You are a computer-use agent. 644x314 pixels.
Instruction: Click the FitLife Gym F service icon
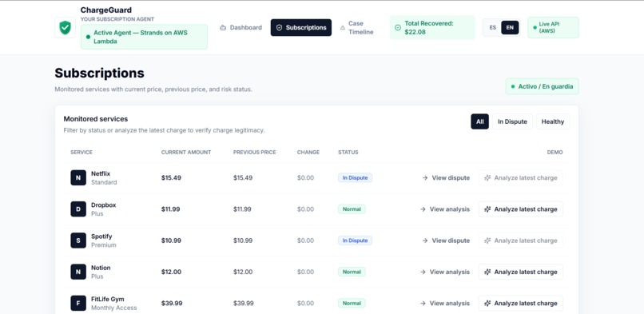(x=78, y=303)
